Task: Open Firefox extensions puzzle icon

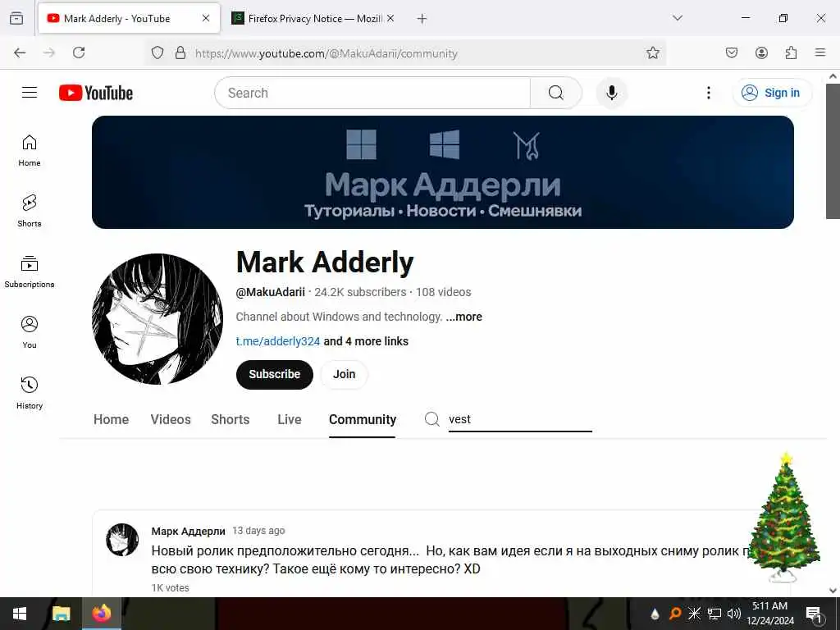Action: coord(791,52)
